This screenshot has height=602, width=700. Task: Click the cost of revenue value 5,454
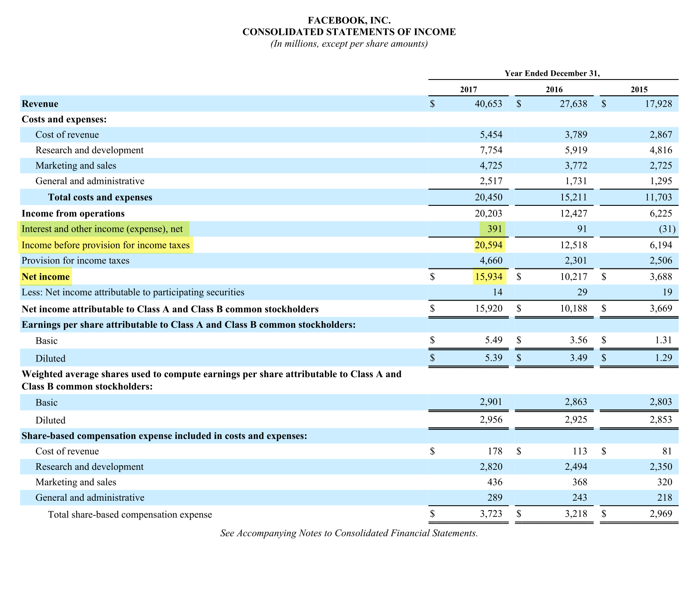491,135
